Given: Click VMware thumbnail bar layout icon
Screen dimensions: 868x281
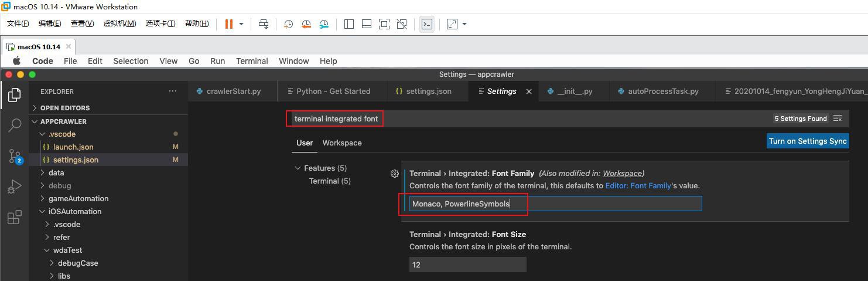Looking at the screenshot, I should click(367, 24).
